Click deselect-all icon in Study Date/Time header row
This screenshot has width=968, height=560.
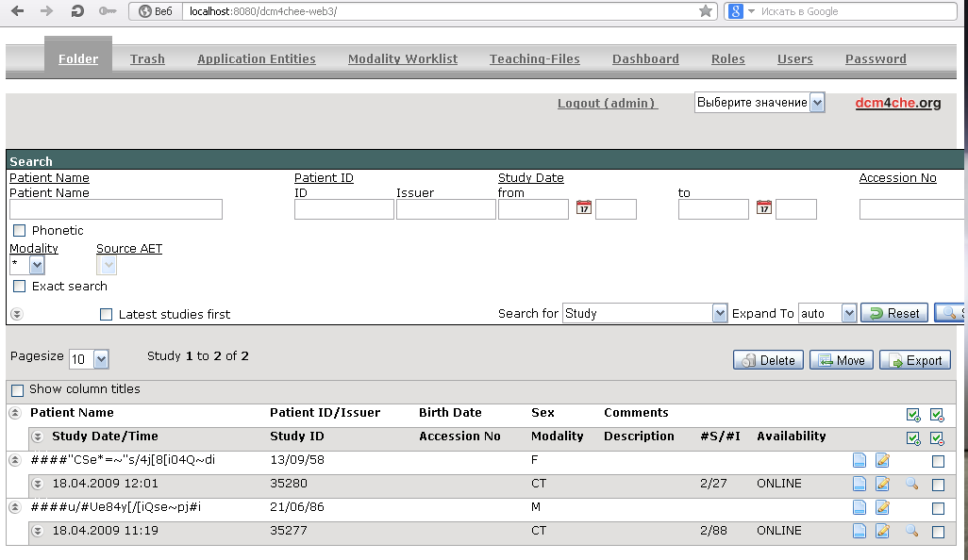[937, 438]
